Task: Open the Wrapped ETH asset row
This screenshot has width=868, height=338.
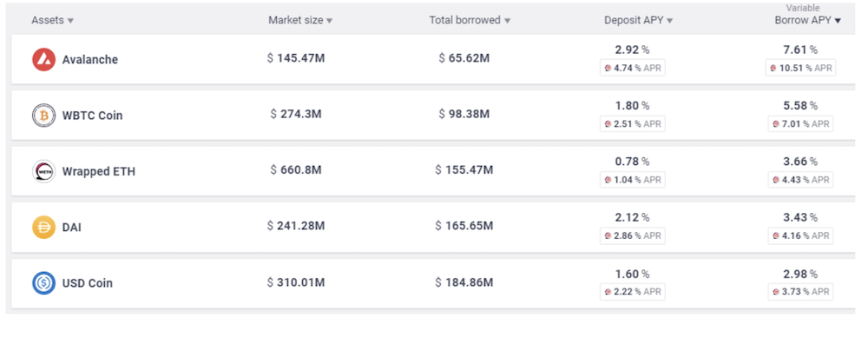Action: (x=433, y=171)
